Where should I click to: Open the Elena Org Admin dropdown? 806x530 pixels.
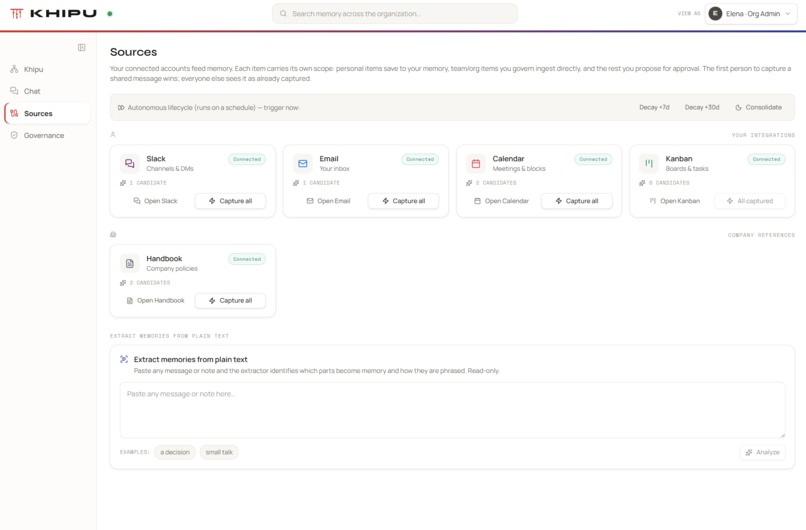click(751, 14)
